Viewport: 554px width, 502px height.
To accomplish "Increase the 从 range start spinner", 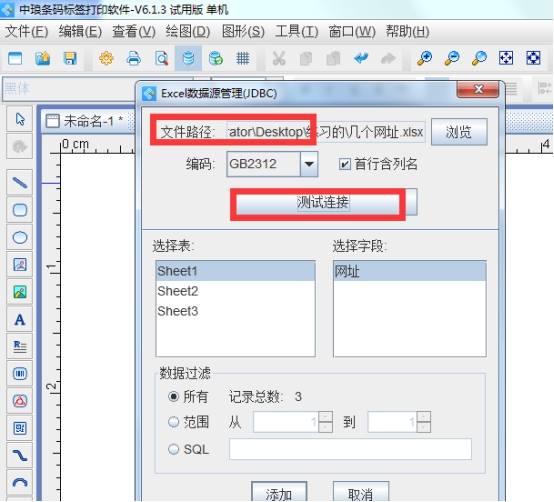I will [x=325, y=417].
